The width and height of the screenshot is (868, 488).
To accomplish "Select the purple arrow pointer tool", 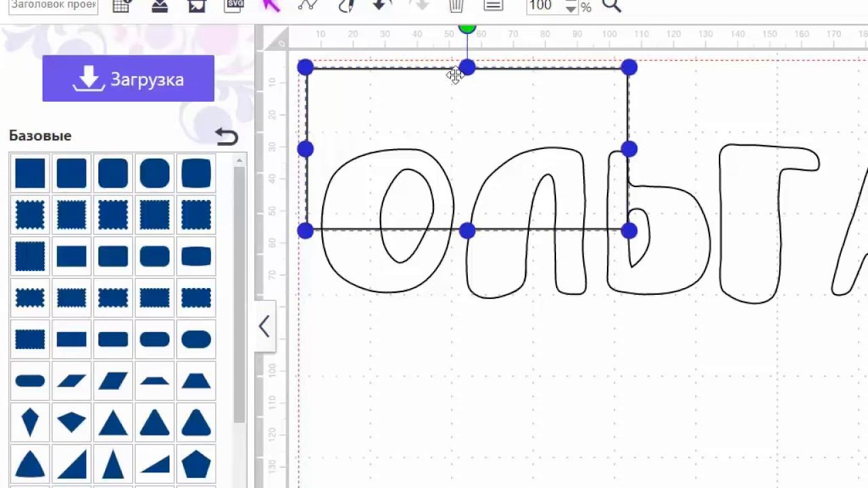I will point(271,5).
